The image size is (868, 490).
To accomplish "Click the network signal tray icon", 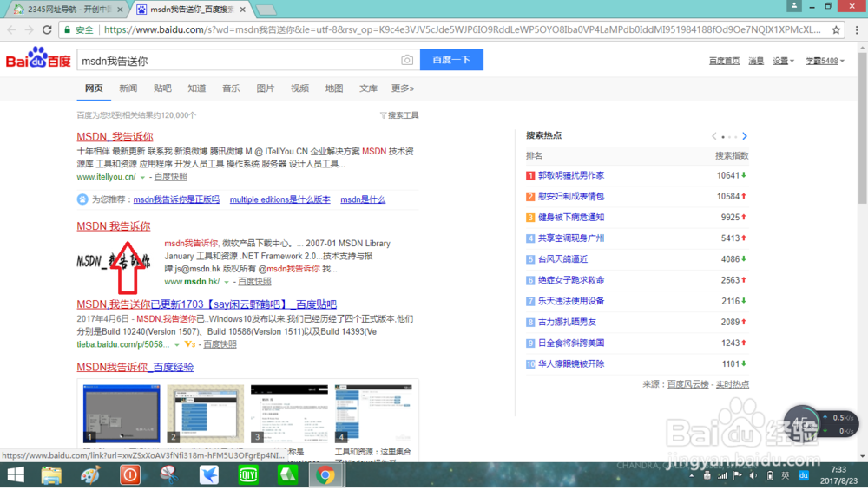I will pyautogui.click(x=722, y=475).
